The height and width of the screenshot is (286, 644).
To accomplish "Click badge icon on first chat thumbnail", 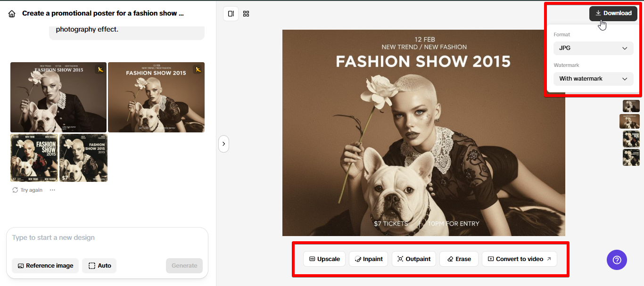I will (x=100, y=69).
